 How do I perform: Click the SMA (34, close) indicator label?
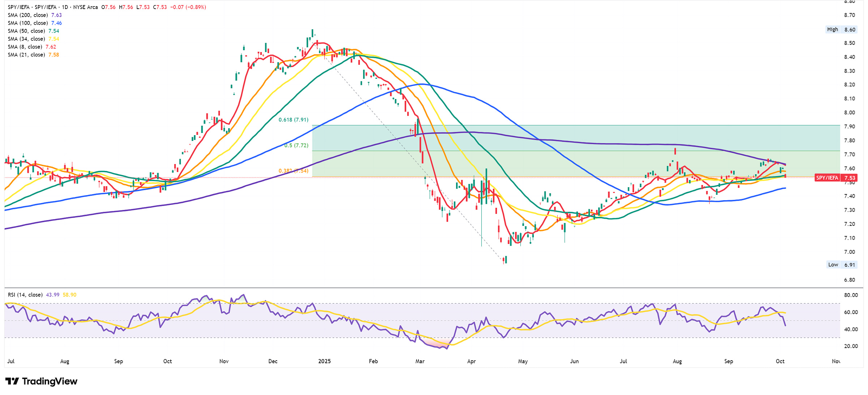pyautogui.click(x=26, y=39)
